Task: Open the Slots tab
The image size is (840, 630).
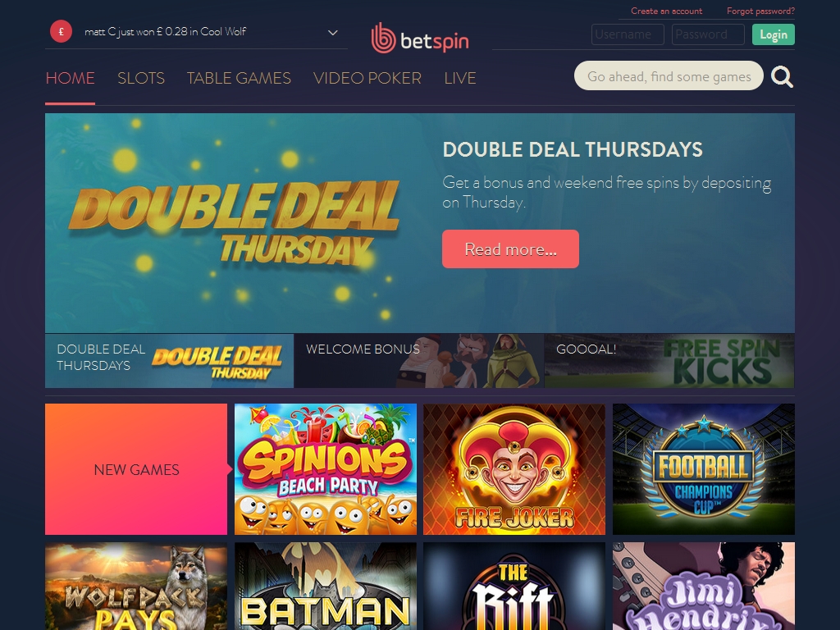Action: 141,78
